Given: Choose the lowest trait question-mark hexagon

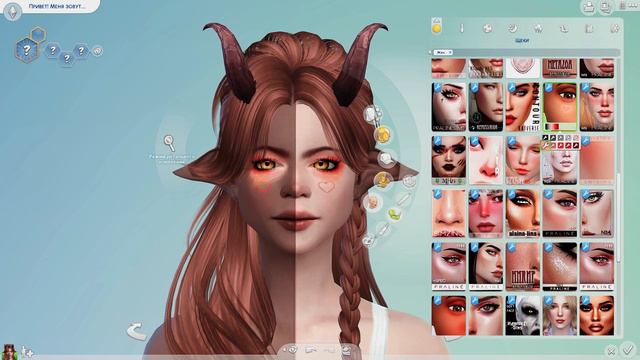Looking at the screenshot, I should 67,59.
